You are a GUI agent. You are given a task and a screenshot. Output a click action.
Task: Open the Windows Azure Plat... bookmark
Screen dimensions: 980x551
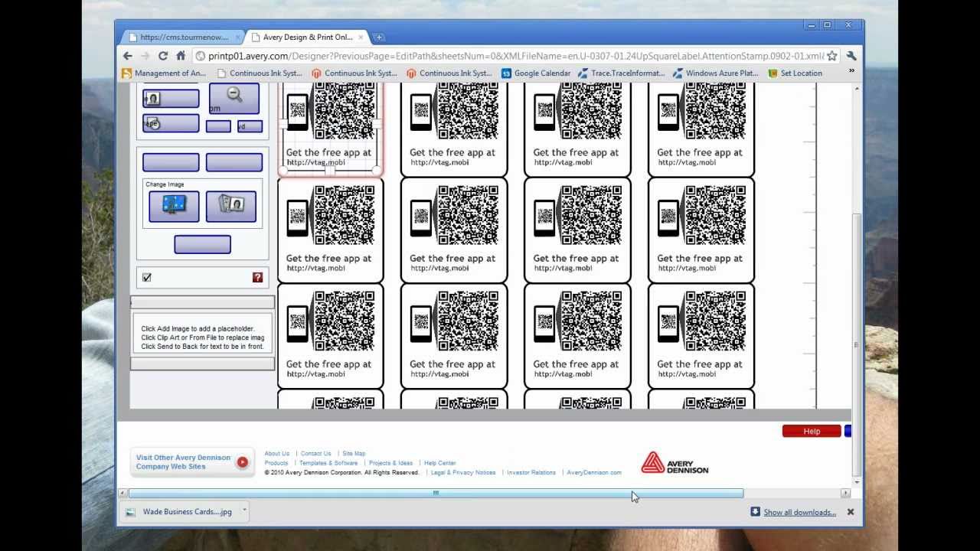pos(716,73)
